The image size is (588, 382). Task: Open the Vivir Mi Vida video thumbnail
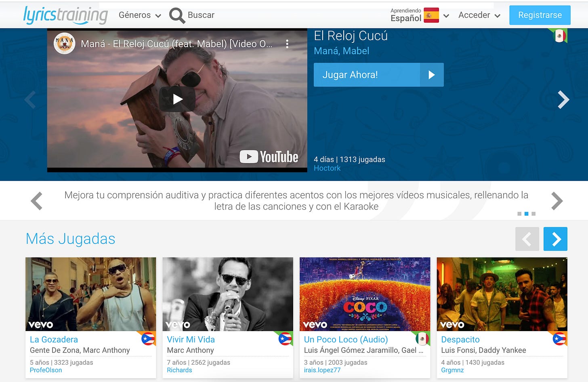coord(228,294)
